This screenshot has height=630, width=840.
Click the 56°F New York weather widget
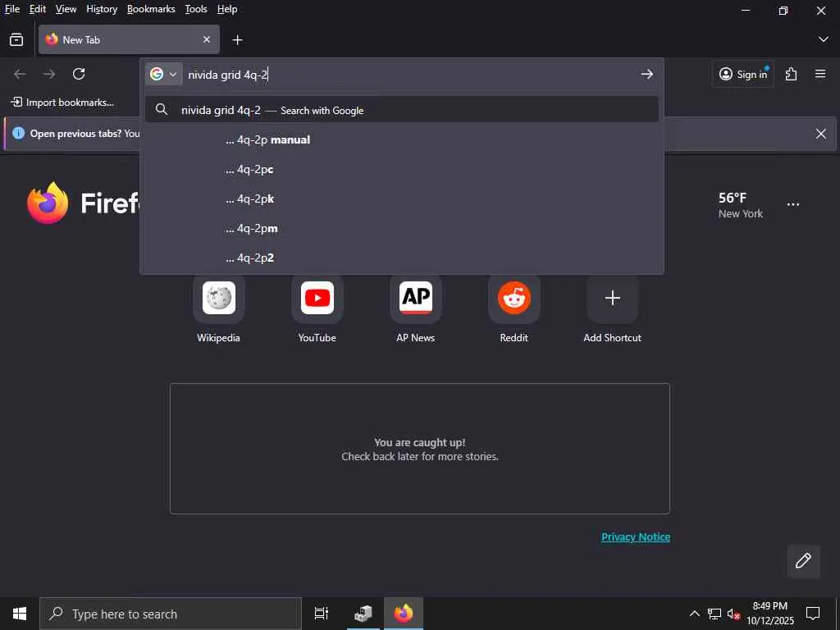(741, 205)
